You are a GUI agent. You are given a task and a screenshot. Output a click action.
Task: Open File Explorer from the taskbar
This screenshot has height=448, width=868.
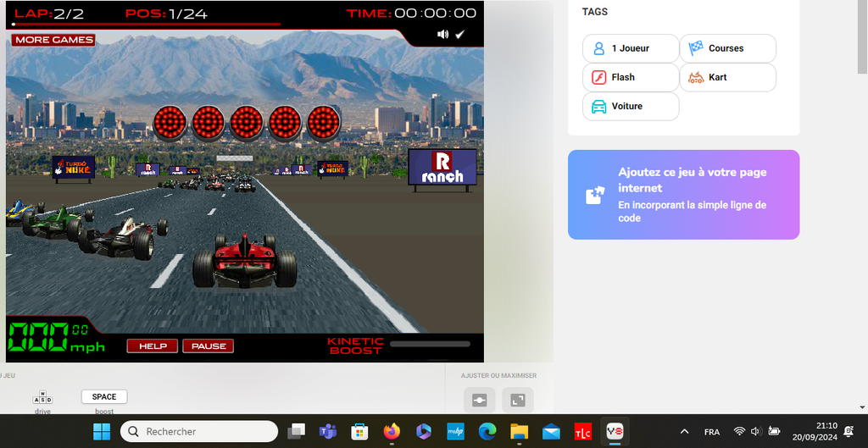(x=519, y=432)
